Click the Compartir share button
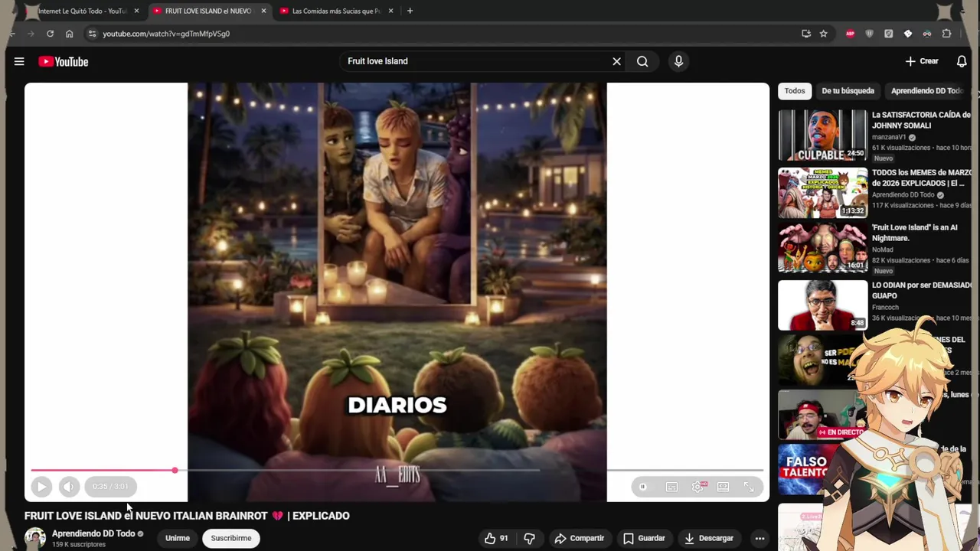Image resolution: width=980 pixels, height=551 pixels. pyautogui.click(x=580, y=538)
